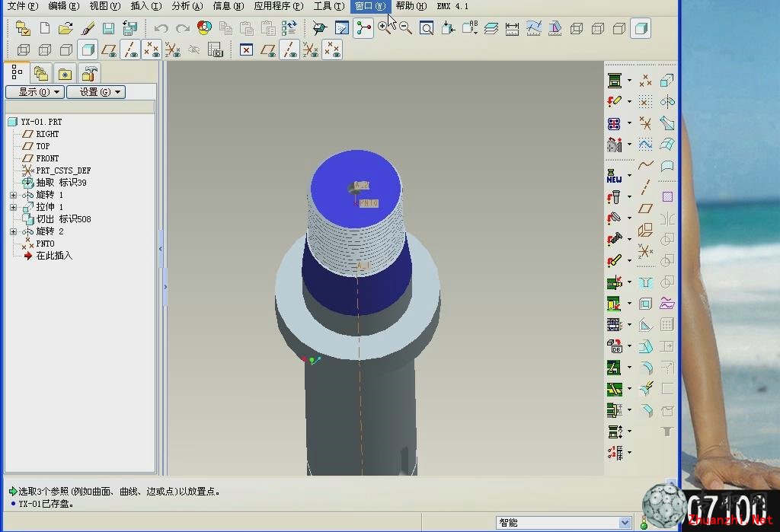Viewport: 780px width, 532px height.
Task: Enable shading display in upper toolbar
Action: [641, 28]
